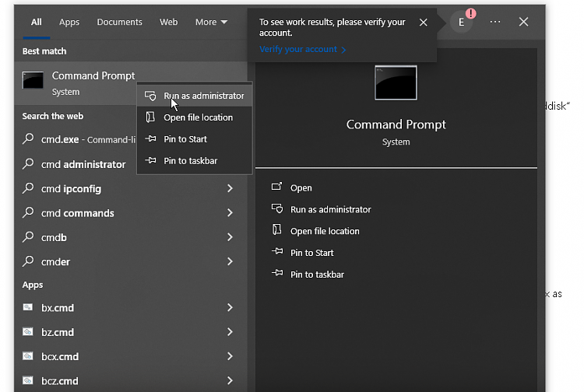Select cmd commands search suggestion
The width and height of the screenshot is (584, 392).
point(131,213)
